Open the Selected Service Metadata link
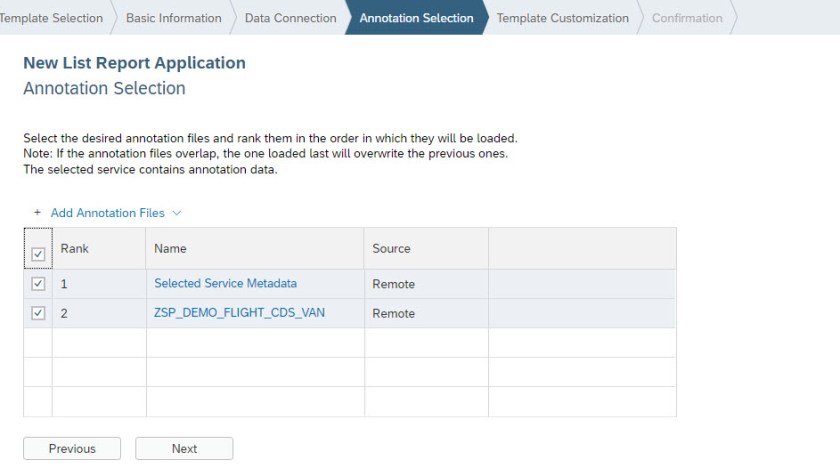 (225, 284)
